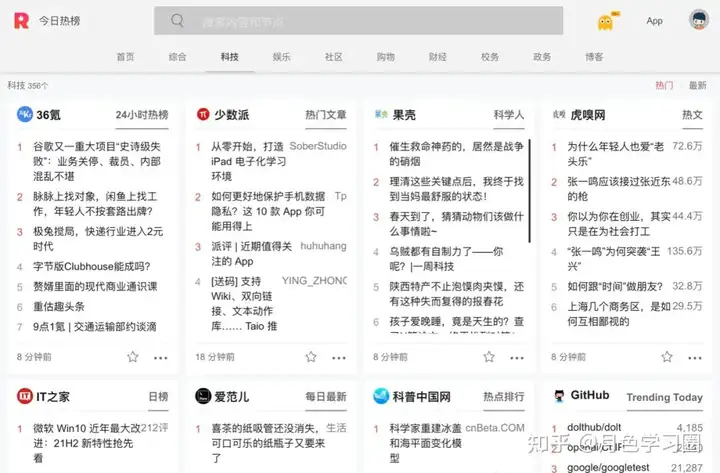The height and width of the screenshot is (473, 720).
Task: Open article 如何跟时间做朋友?
Action: pos(615,287)
